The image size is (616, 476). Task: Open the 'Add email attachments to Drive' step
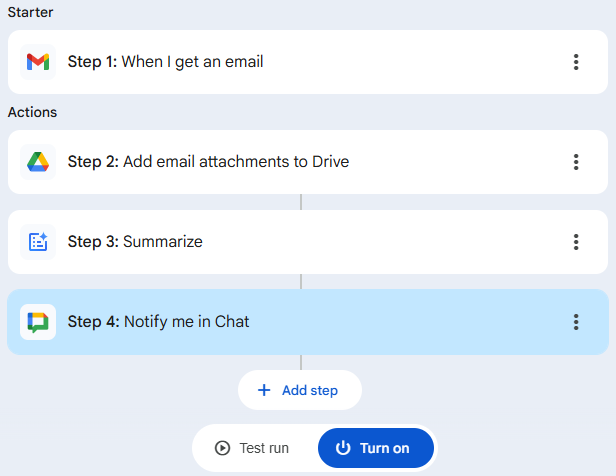tap(236, 162)
